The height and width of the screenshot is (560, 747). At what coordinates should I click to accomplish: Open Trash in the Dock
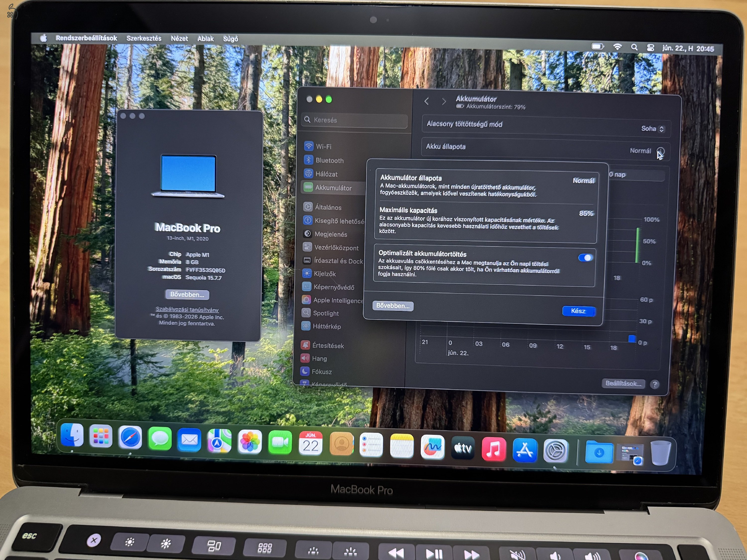661,453
